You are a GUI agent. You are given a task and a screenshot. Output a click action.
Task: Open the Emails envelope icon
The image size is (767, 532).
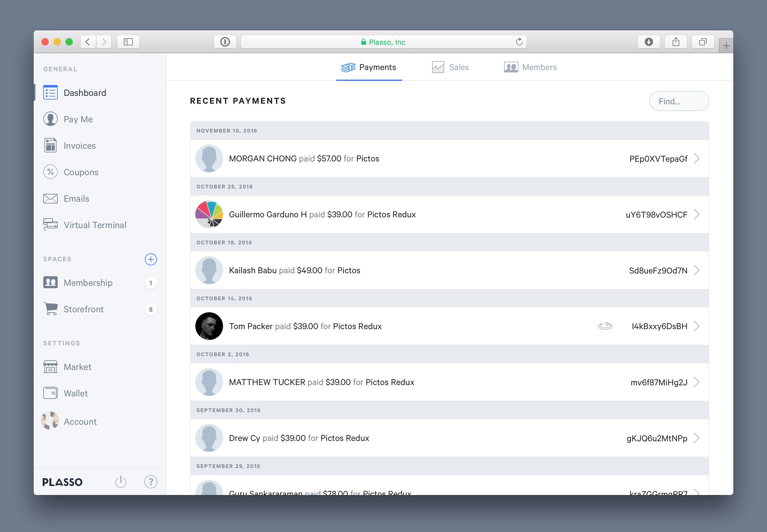(x=50, y=199)
